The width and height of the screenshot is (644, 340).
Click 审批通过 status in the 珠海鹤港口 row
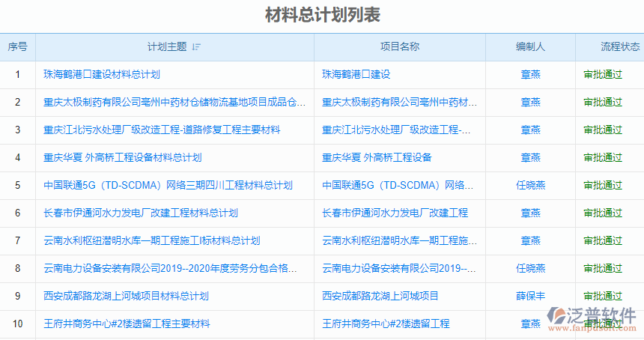tap(603, 74)
